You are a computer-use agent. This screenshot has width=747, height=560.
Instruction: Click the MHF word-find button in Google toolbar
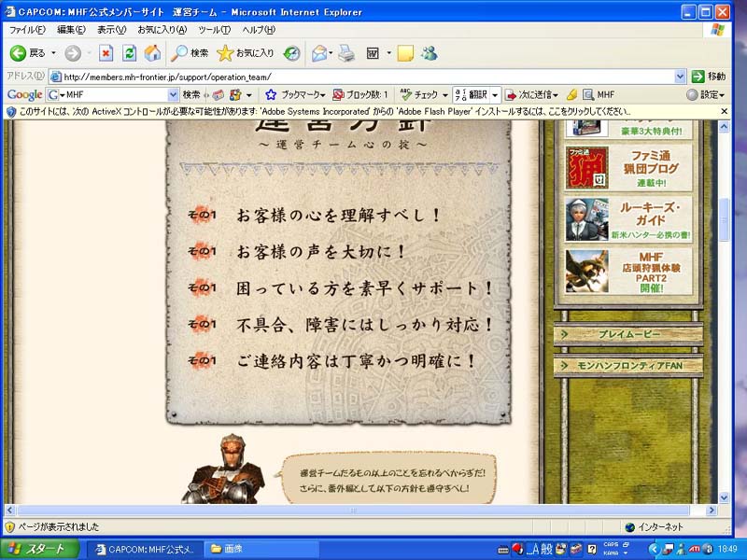599,95
